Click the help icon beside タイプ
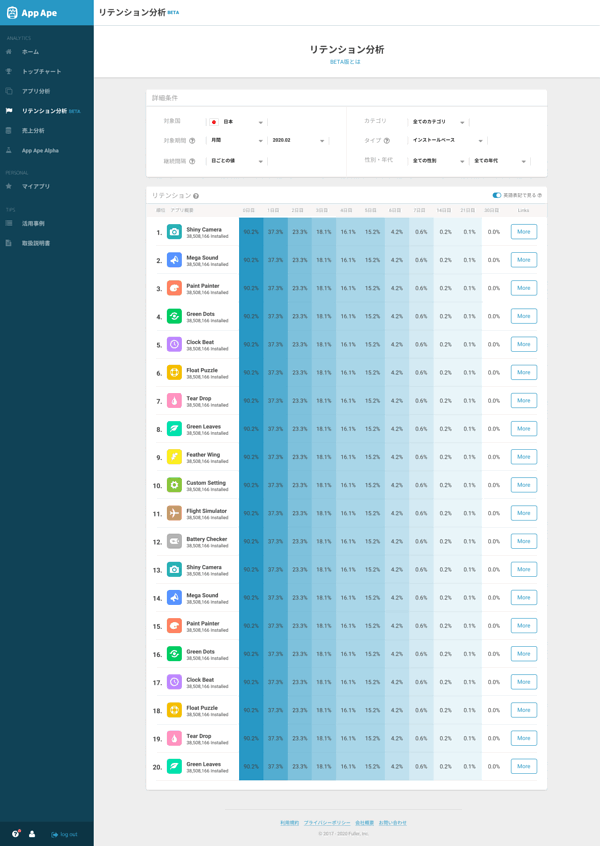This screenshot has height=846, width=600. [x=387, y=141]
